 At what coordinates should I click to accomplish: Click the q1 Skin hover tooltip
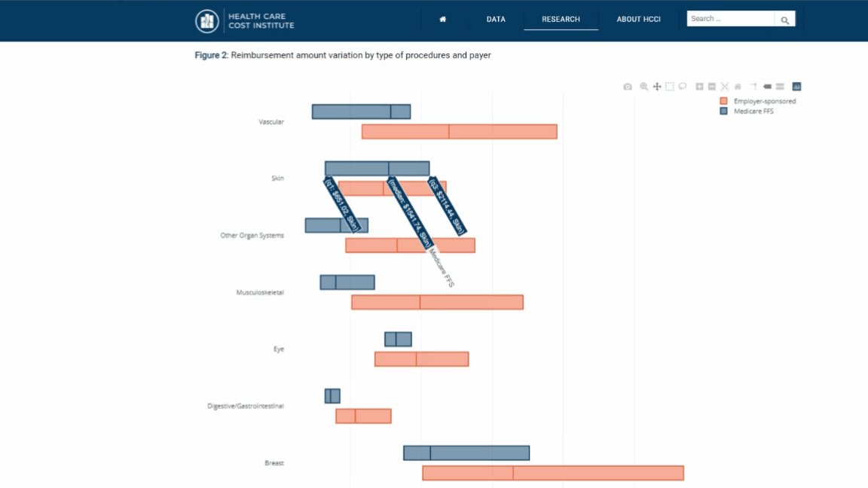[x=342, y=204]
